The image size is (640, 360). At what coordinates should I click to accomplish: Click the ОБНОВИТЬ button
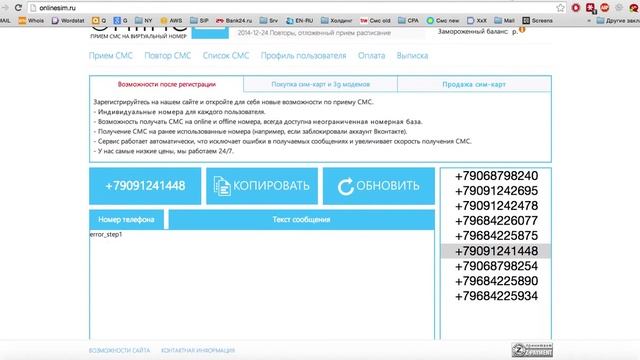[379, 186]
